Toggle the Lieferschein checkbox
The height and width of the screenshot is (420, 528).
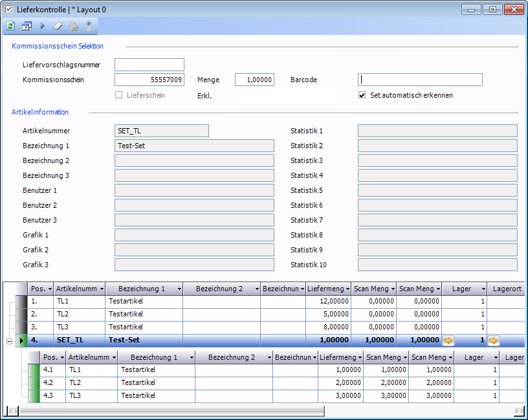click(118, 95)
